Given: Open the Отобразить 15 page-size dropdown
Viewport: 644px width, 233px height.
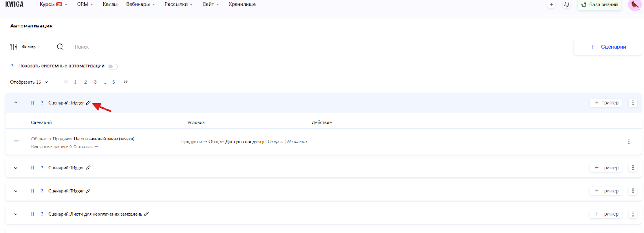Looking at the screenshot, I should [x=29, y=82].
